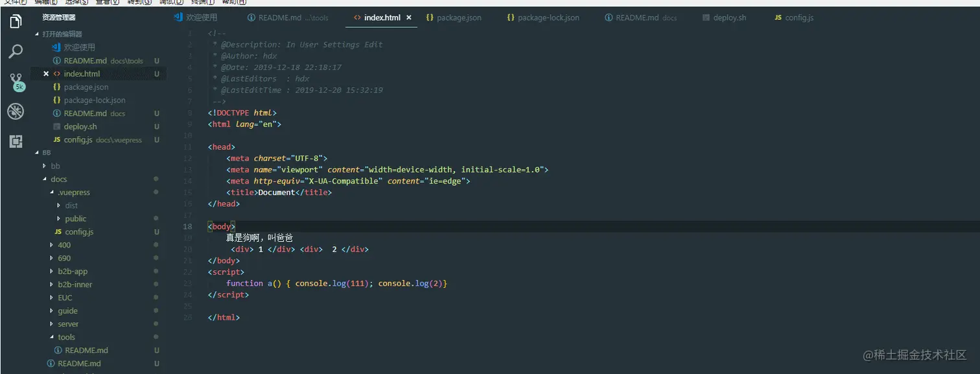The width and height of the screenshot is (980, 374).
Task: Click the info icon of README.md under tools folder
Action: click(58, 351)
